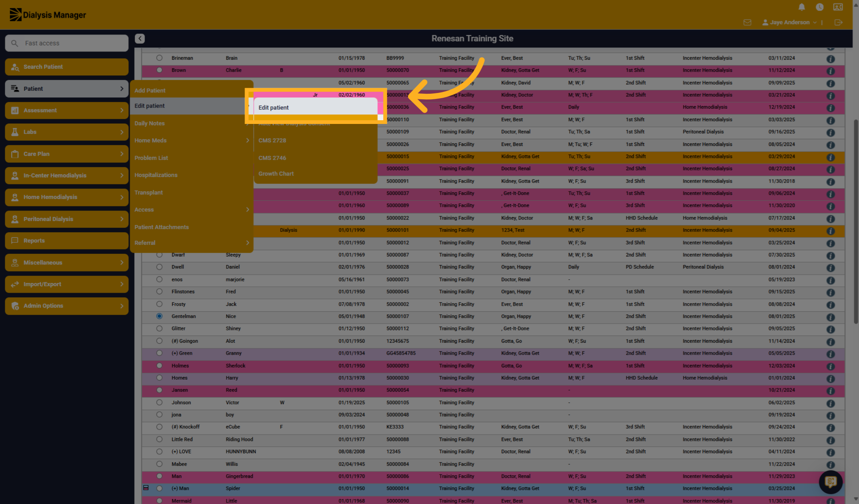This screenshot has width=859, height=504.
Task: Select the Mabee Willis radio button
Action: [159, 464]
